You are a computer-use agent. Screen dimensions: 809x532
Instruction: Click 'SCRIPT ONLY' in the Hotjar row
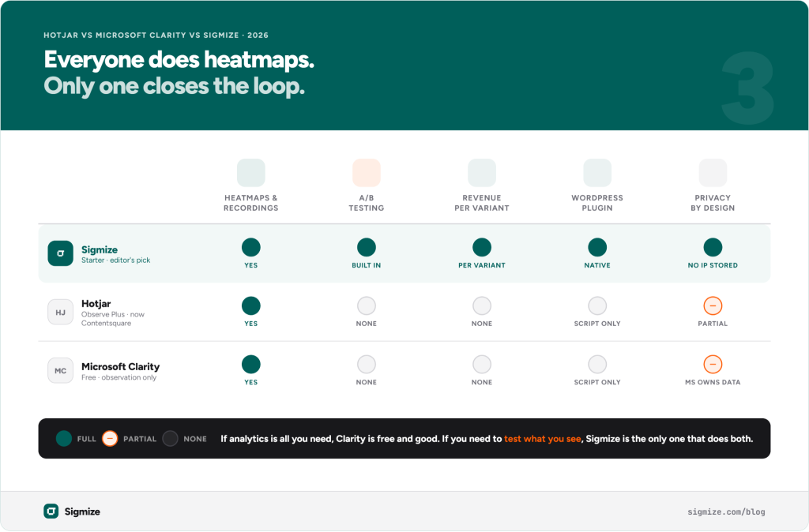(597, 324)
